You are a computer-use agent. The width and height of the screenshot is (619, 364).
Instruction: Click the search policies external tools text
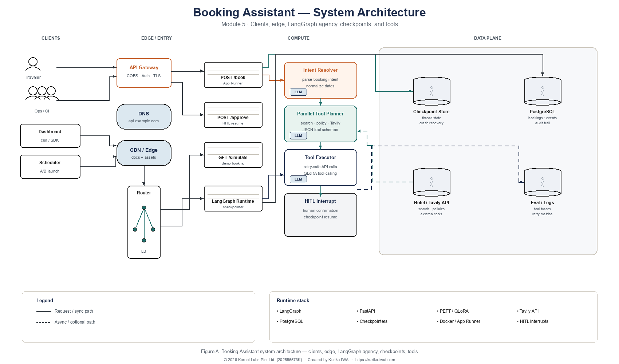(431, 211)
